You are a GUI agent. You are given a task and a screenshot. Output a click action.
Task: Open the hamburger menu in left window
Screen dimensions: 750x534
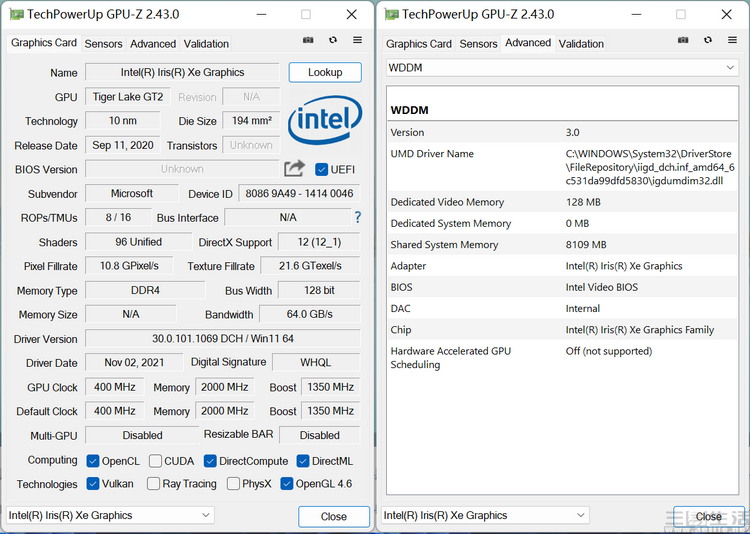coord(355,41)
